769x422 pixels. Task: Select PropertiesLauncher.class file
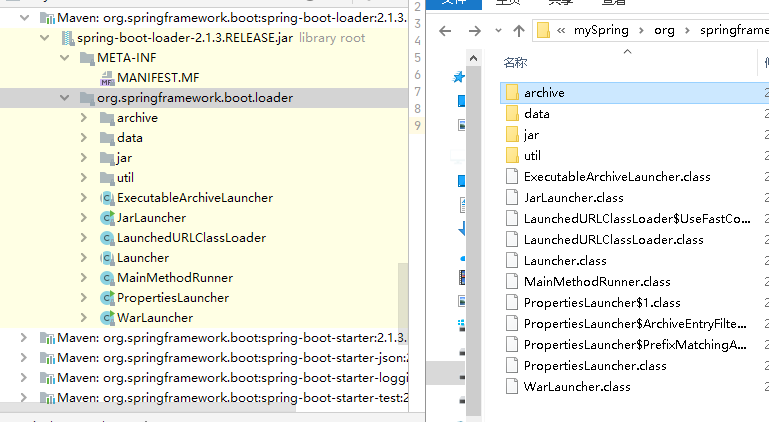click(x=634, y=366)
